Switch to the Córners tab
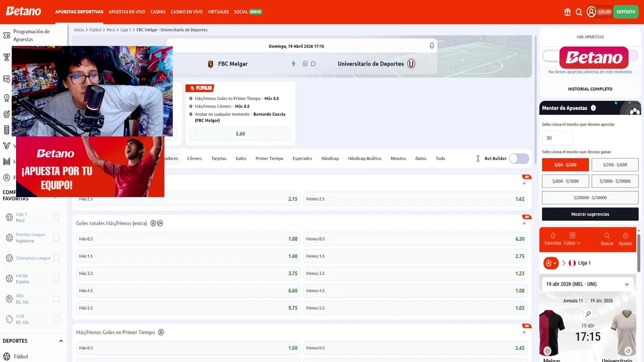Image resolution: width=644 pixels, height=362 pixels. (195, 158)
